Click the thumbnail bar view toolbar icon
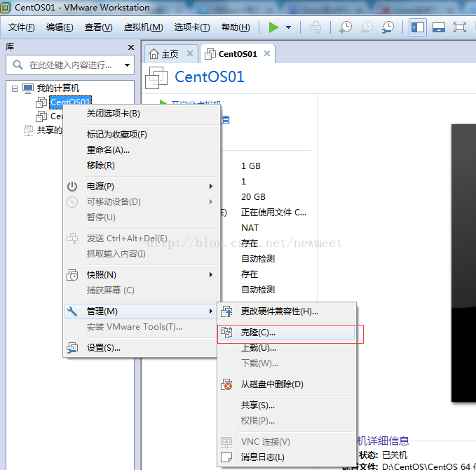Image resolution: width=476 pixels, height=470 pixels. tap(439, 27)
